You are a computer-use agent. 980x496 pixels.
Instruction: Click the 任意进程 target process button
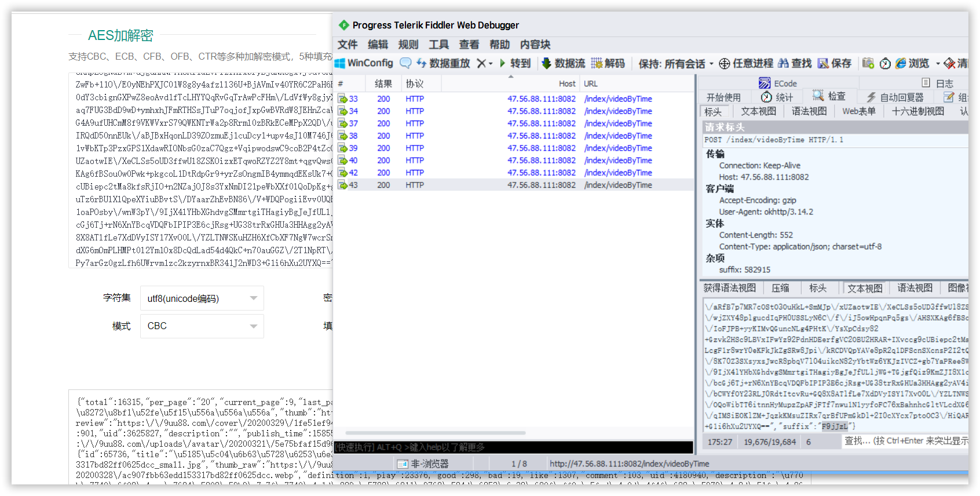[747, 63]
